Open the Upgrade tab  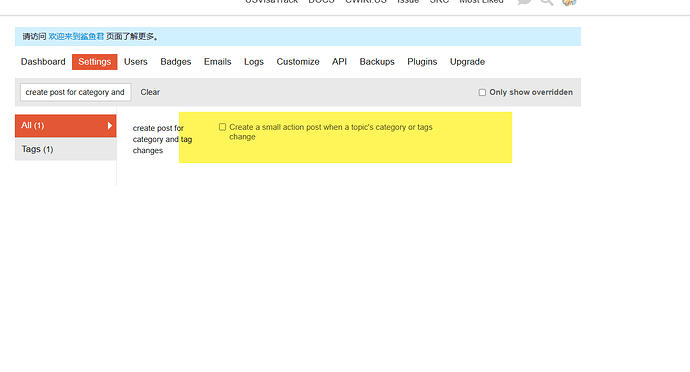(467, 62)
